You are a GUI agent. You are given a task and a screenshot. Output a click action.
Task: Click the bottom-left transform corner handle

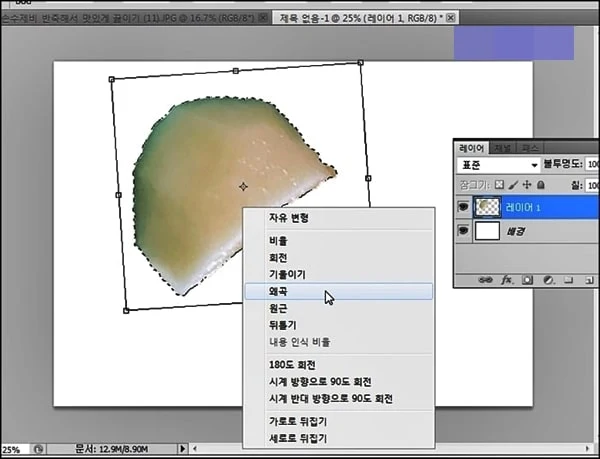coord(126,311)
